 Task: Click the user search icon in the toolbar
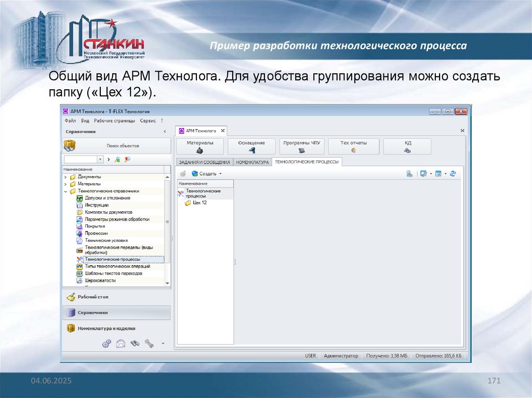coord(409,174)
